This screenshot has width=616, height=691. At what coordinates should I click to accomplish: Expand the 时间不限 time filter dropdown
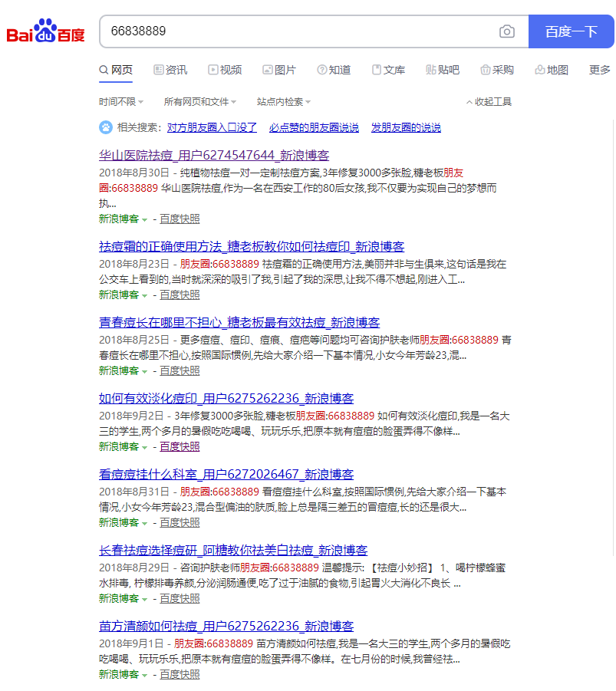120,102
